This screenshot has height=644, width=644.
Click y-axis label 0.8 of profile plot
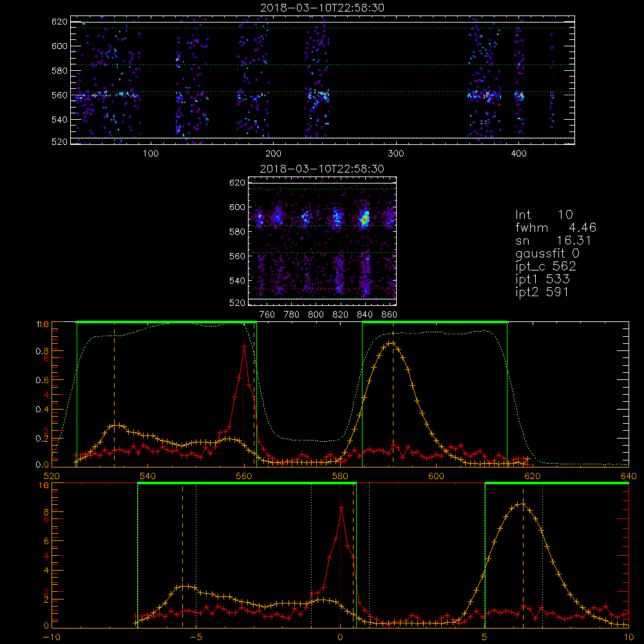[x=42, y=351]
